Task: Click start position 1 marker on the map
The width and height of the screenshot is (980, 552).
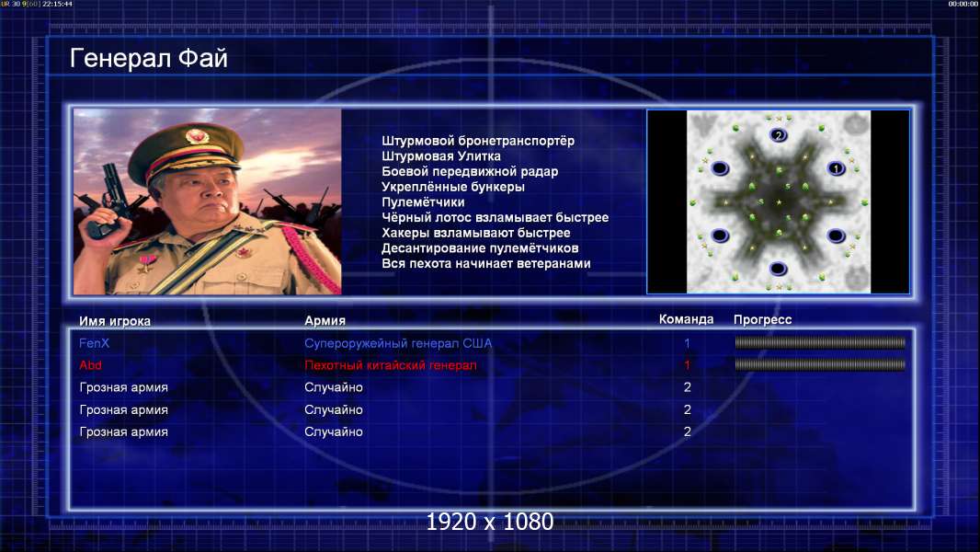Action: click(836, 168)
